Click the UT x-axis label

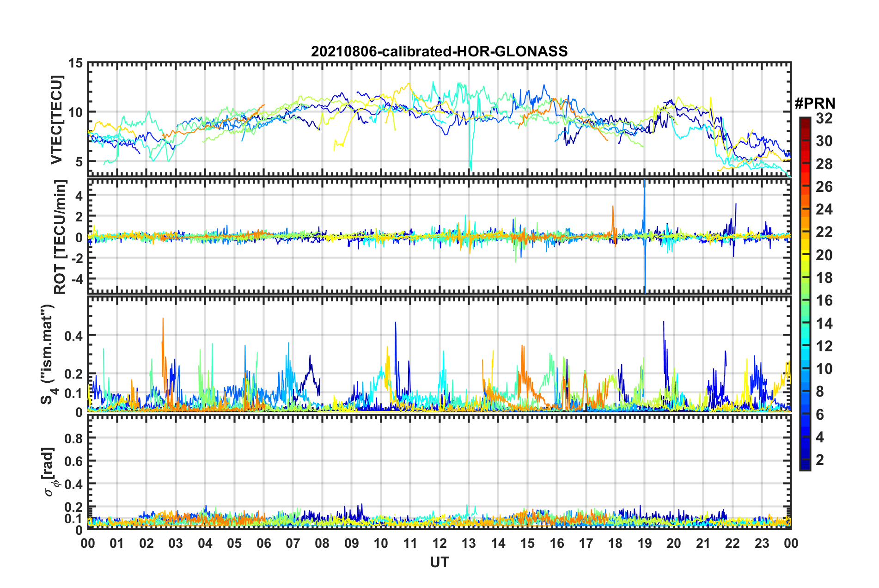(439, 562)
